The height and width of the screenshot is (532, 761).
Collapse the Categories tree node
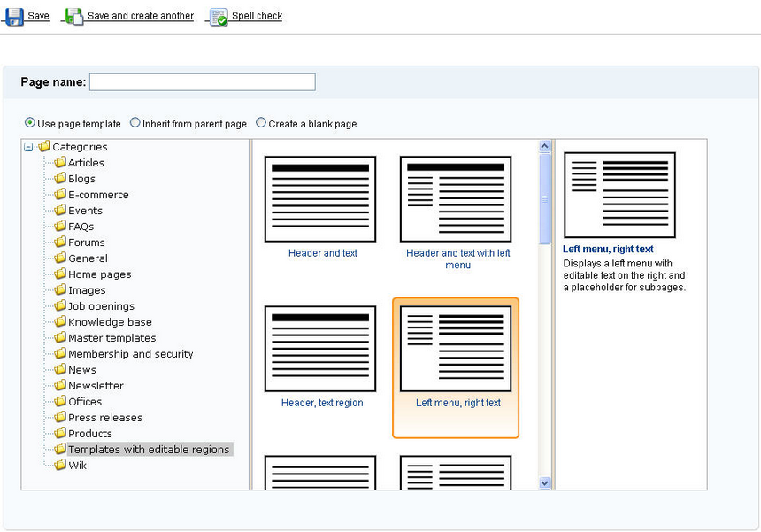tap(28, 147)
